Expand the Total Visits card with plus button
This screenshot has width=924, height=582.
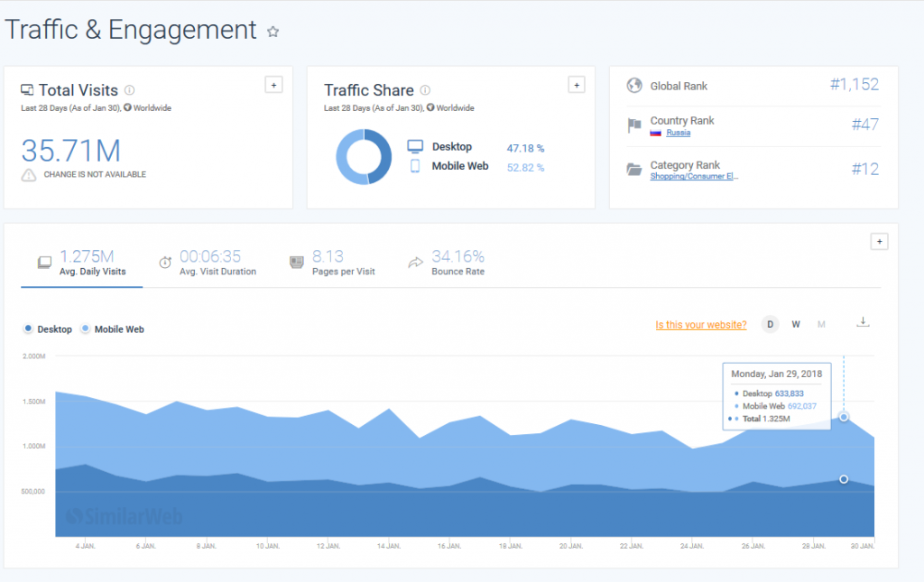pyautogui.click(x=274, y=85)
